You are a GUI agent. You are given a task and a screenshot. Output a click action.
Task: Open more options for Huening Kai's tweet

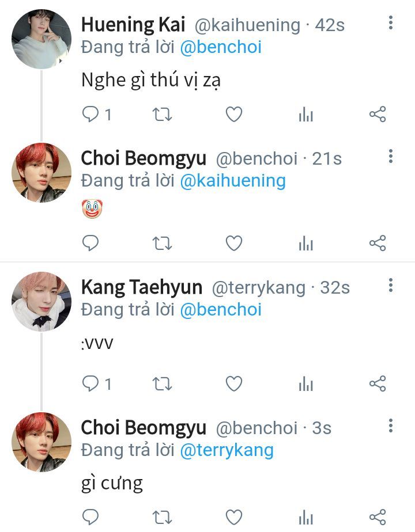(391, 23)
